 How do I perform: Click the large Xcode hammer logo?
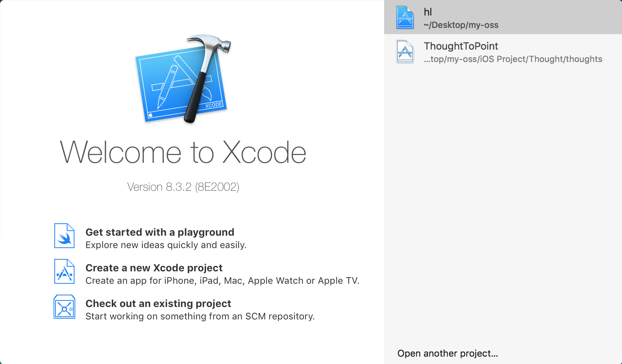click(x=183, y=79)
